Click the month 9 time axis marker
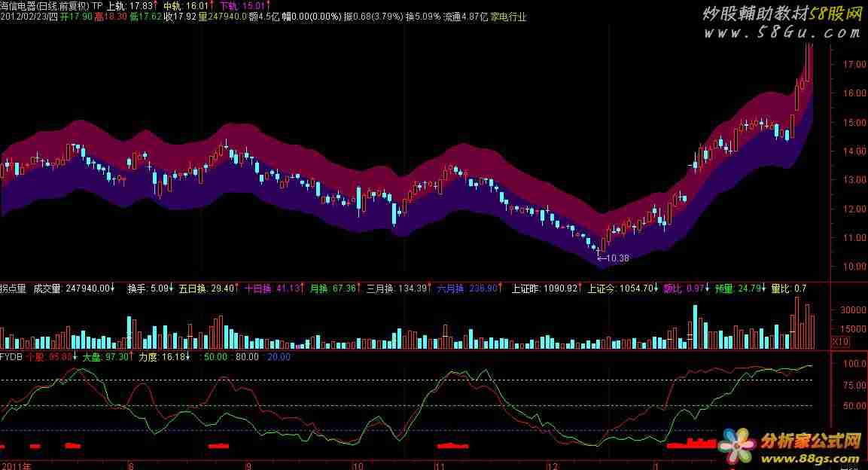 (x=248, y=466)
